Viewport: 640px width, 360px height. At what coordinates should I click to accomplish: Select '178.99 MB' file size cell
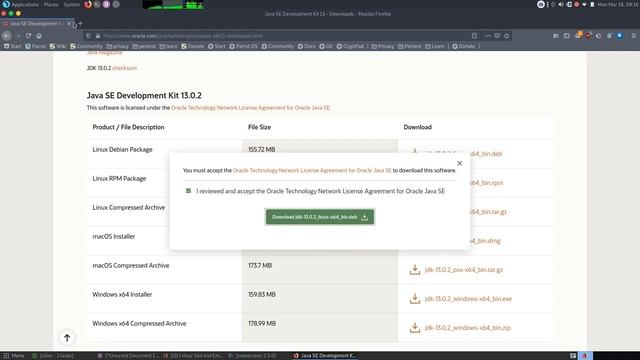pos(262,323)
